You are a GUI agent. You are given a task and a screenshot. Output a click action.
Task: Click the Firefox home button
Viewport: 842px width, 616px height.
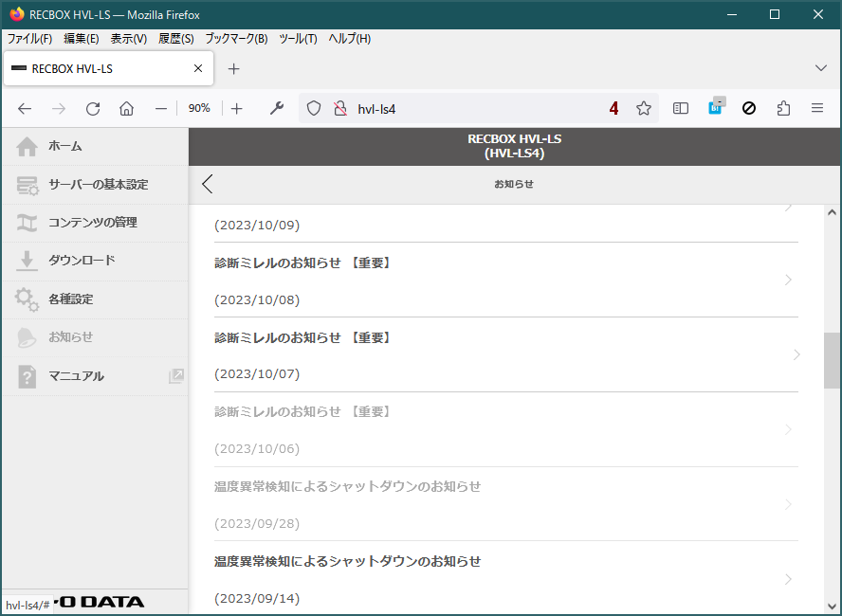pos(127,109)
